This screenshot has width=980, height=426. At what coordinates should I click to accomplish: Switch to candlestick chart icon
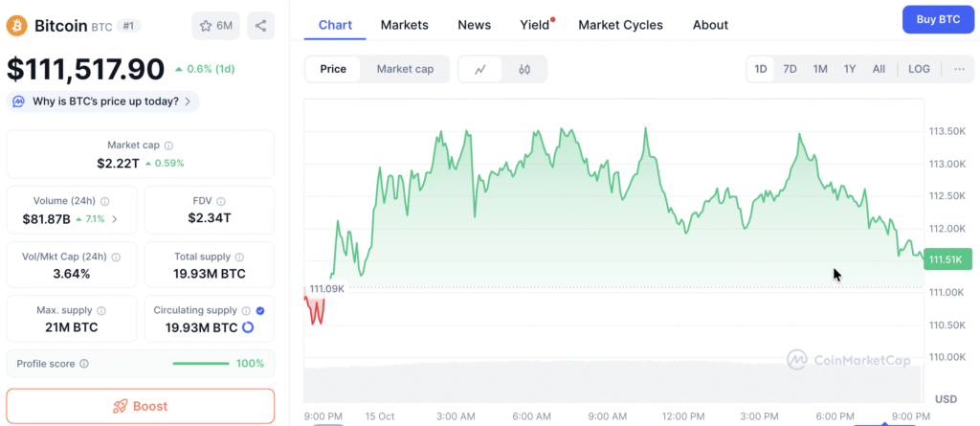(524, 69)
